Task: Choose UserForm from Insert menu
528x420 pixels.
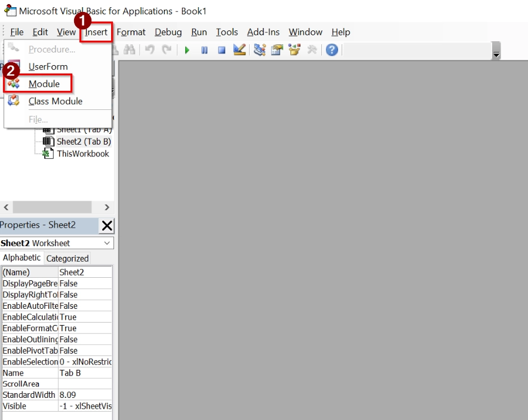Action: coord(57,66)
